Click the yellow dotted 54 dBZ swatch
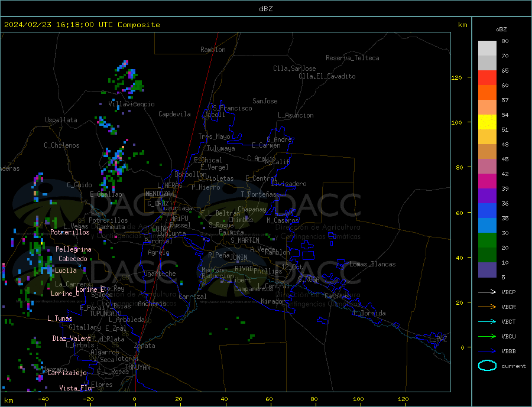 tap(487, 122)
